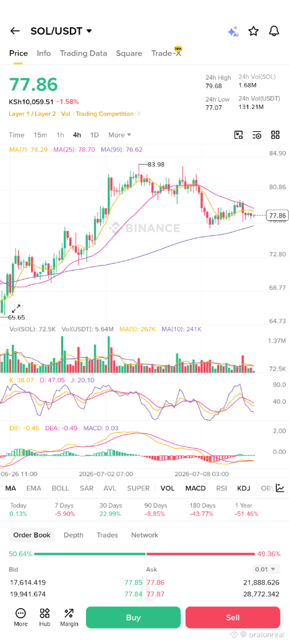Change order book precision 0.01 dropdown

267,569
